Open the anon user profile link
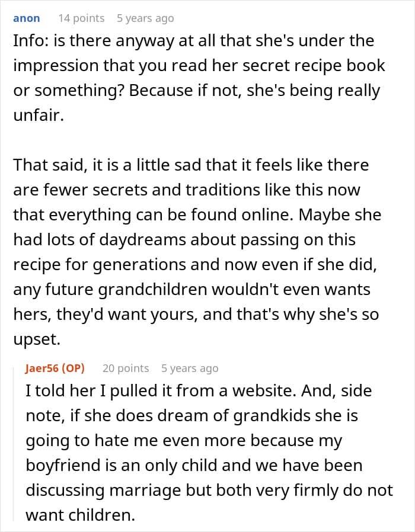415x532 pixels. [x=26, y=18]
